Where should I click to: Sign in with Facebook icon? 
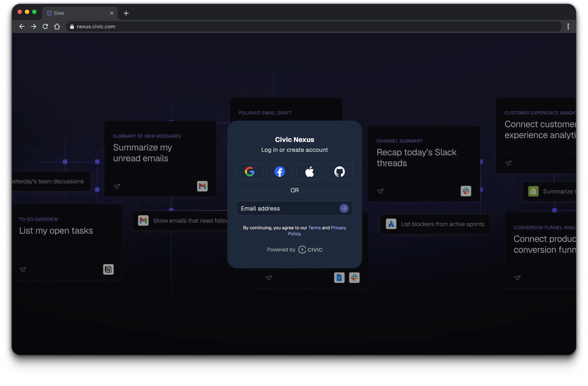[279, 171]
